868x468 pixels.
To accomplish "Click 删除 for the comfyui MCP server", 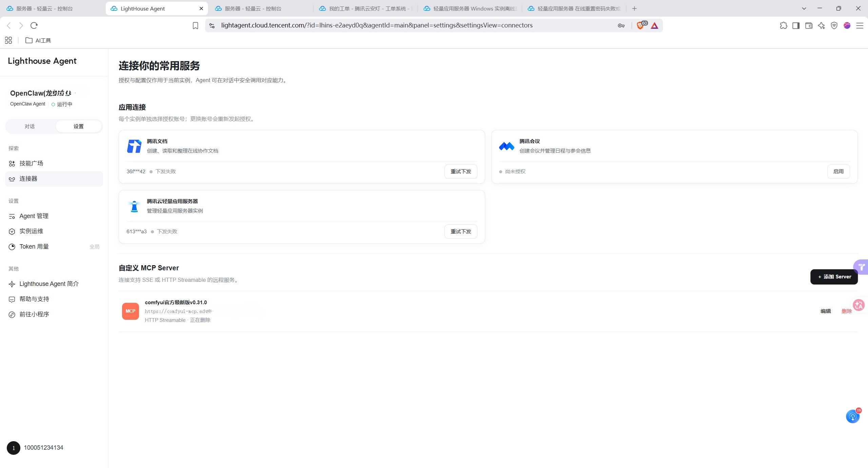I will click(847, 311).
